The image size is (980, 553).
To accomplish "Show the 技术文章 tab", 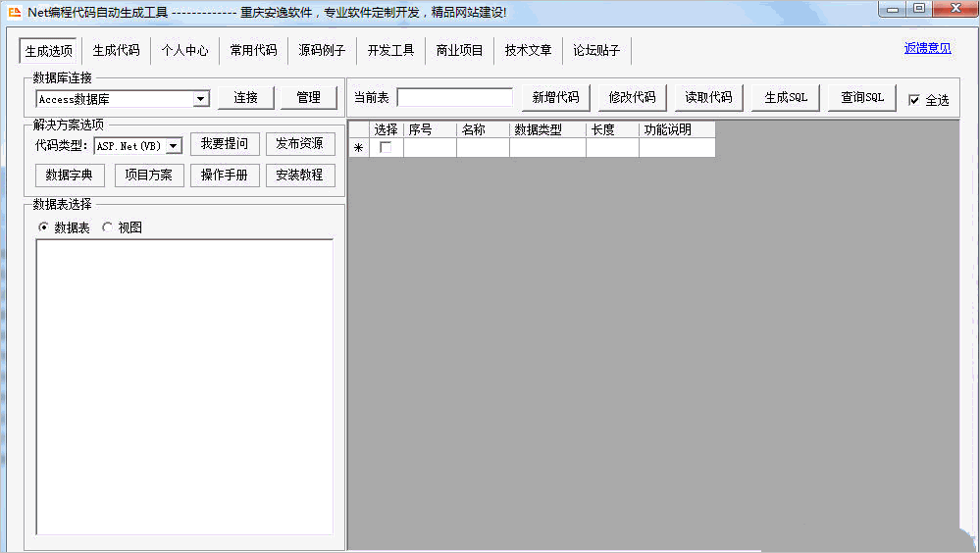I will pyautogui.click(x=529, y=51).
